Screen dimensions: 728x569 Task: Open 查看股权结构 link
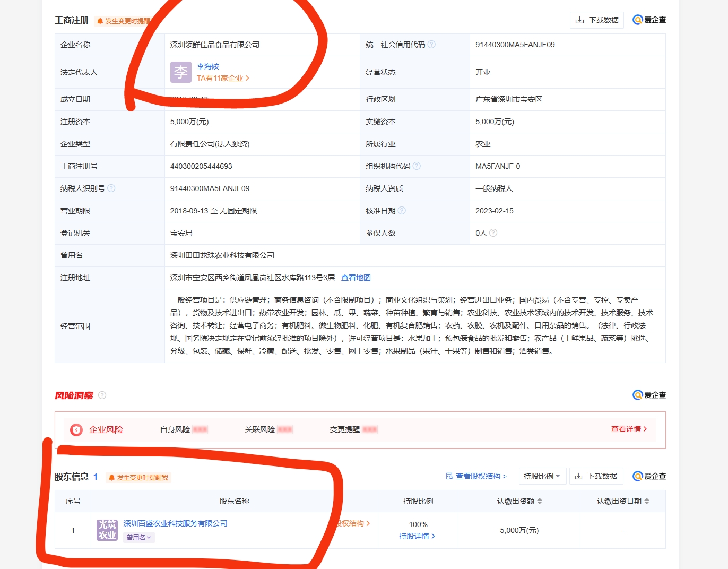point(476,476)
